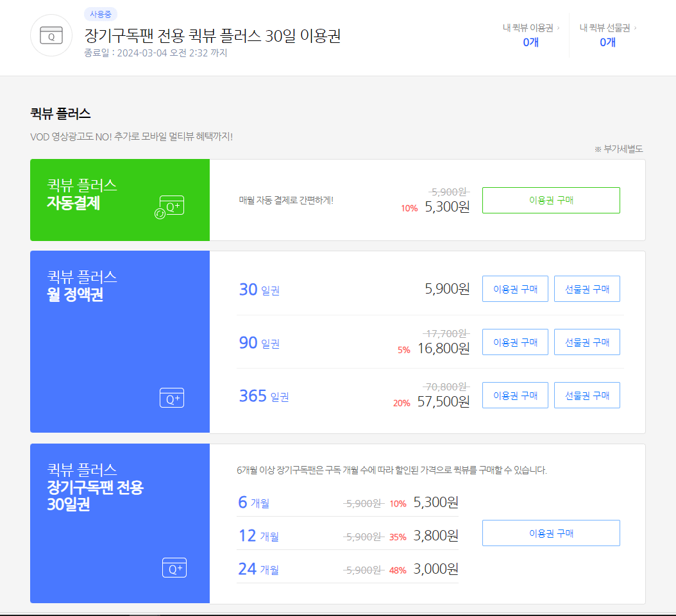Image resolution: width=676 pixels, height=616 pixels.
Task: Click the 24 개월 discount row
Action: 347,569
